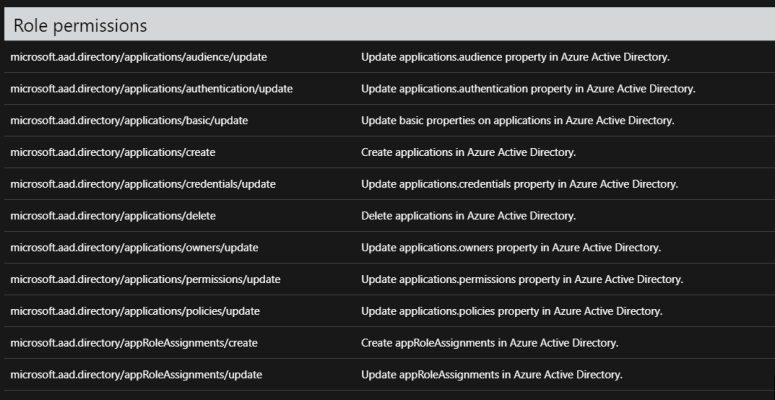Select the applications/credentials/update permission
The image size is (775, 400).
[143, 184]
